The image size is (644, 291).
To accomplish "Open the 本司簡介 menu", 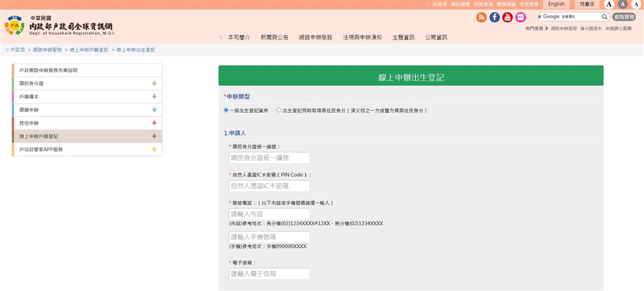I will [239, 37].
